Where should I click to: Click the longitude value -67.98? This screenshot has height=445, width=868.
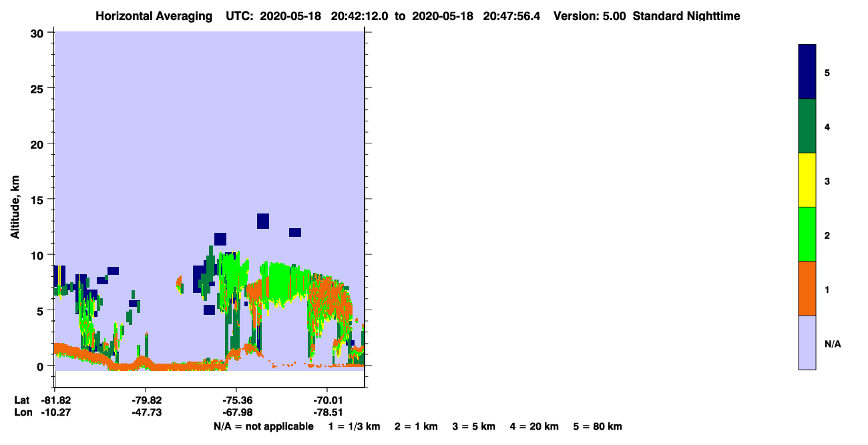click(x=236, y=412)
